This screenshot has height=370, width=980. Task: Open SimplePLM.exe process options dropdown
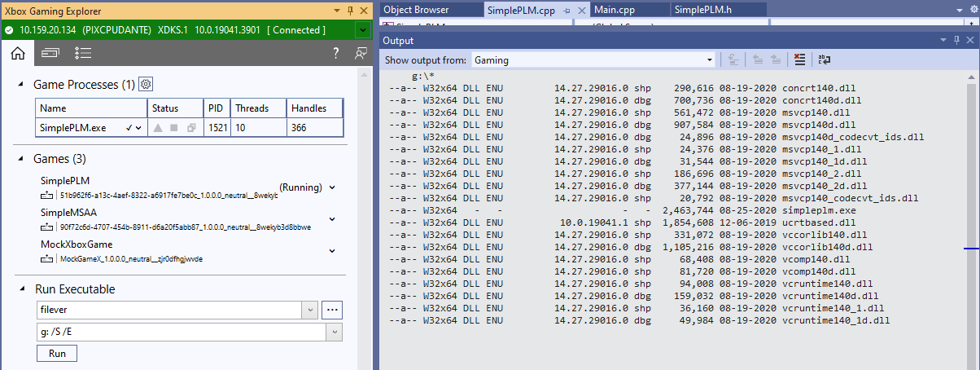(x=138, y=128)
